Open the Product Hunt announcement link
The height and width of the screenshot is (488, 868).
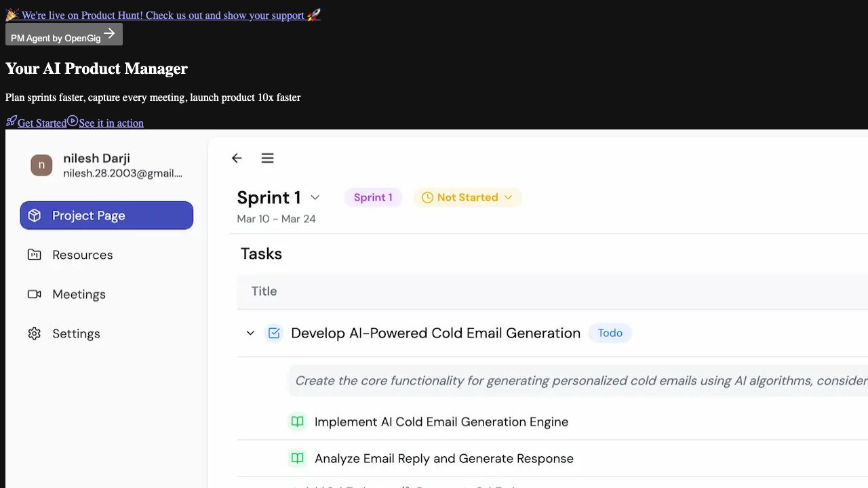163,15
